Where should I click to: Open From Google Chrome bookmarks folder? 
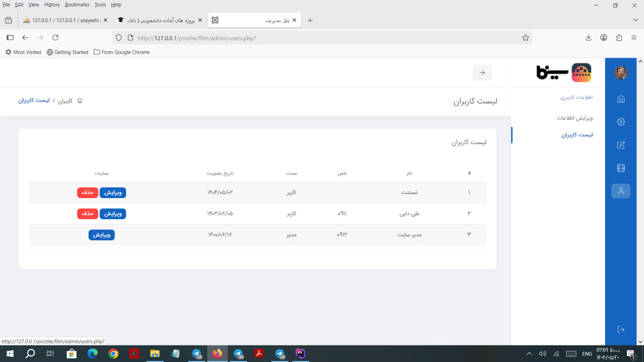coord(122,52)
